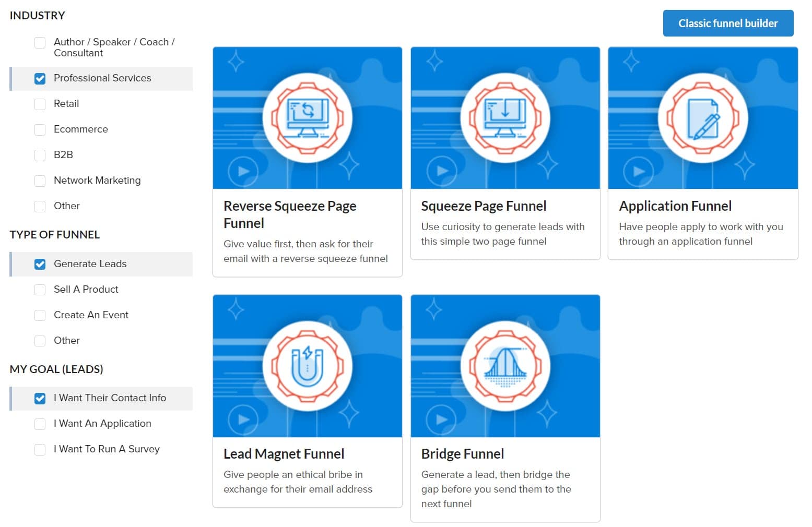Click play icon on Reverse Squeeze Page card
This screenshot has height=527, width=812.
coord(243,171)
